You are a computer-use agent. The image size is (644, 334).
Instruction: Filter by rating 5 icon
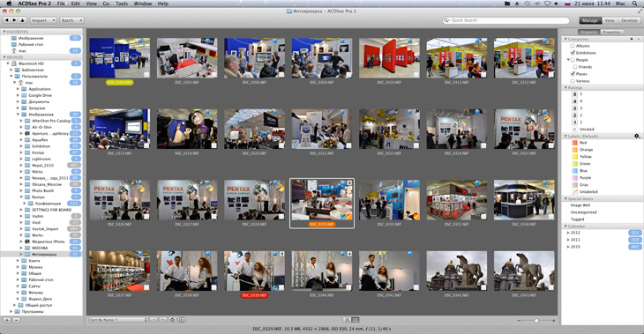pos(574,94)
